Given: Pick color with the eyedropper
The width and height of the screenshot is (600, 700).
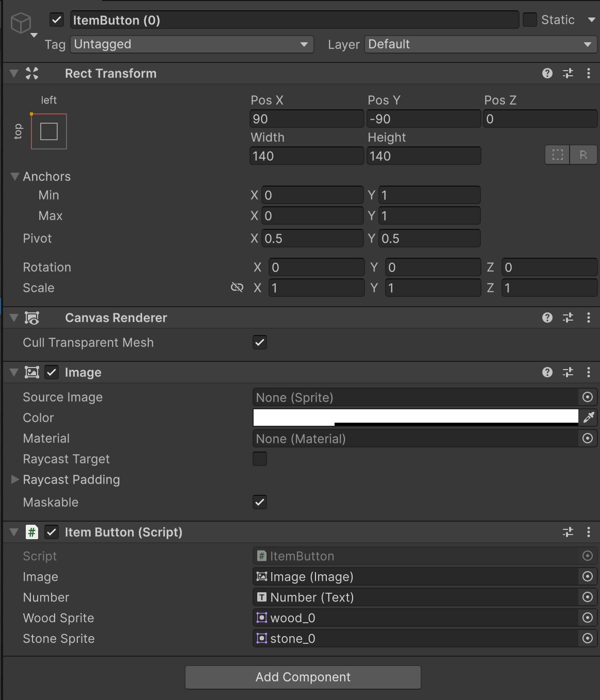Looking at the screenshot, I should [x=589, y=418].
